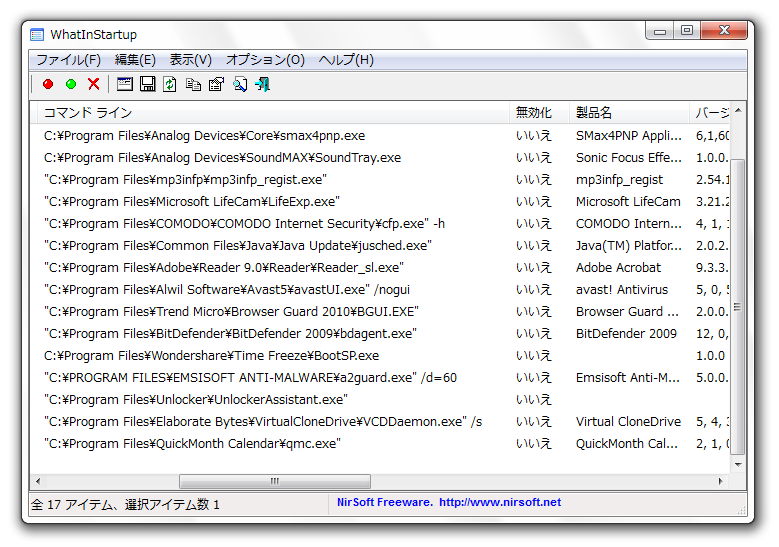Sort by the コマンド ライン column header

[x=273, y=113]
